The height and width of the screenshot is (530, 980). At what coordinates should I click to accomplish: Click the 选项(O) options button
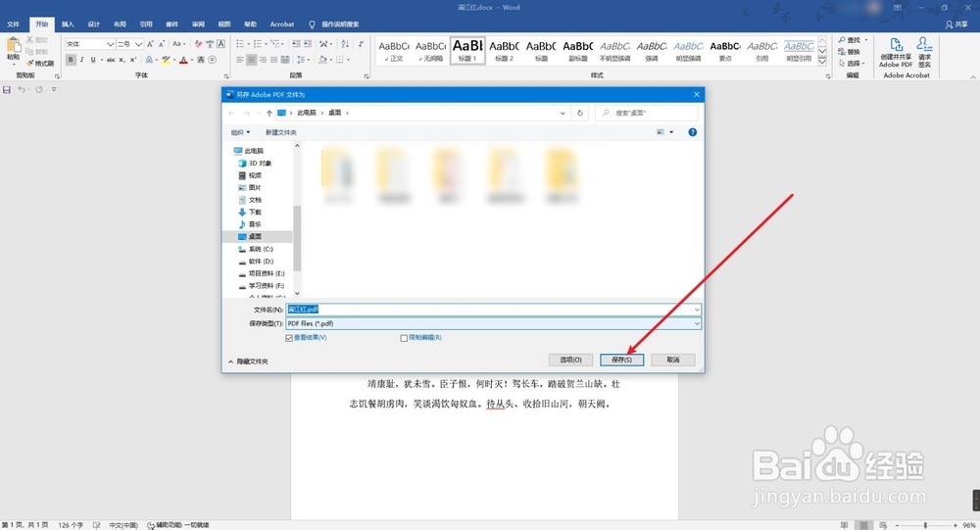pyautogui.click(x=570, y=360)
